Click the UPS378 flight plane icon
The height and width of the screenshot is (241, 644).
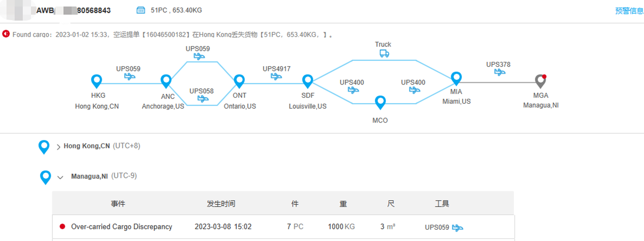(500, 72)
